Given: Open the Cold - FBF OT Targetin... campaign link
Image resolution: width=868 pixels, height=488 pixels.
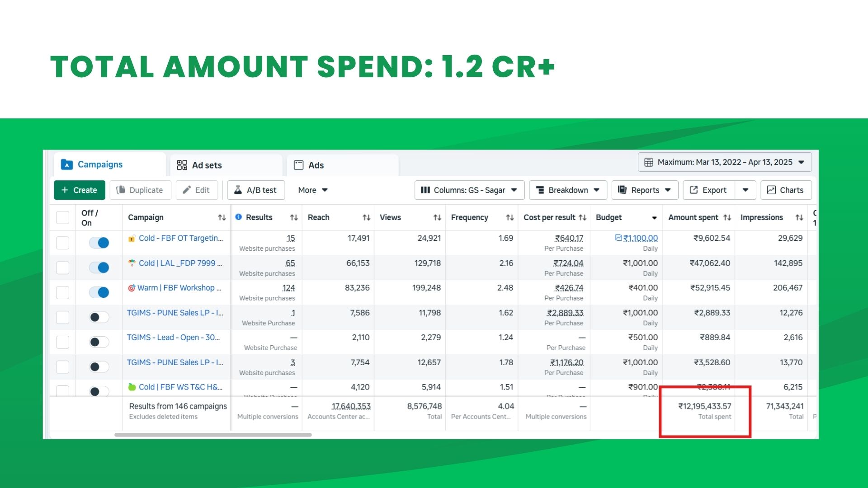Looking at the screenshot, I should [x=180, y=238].
